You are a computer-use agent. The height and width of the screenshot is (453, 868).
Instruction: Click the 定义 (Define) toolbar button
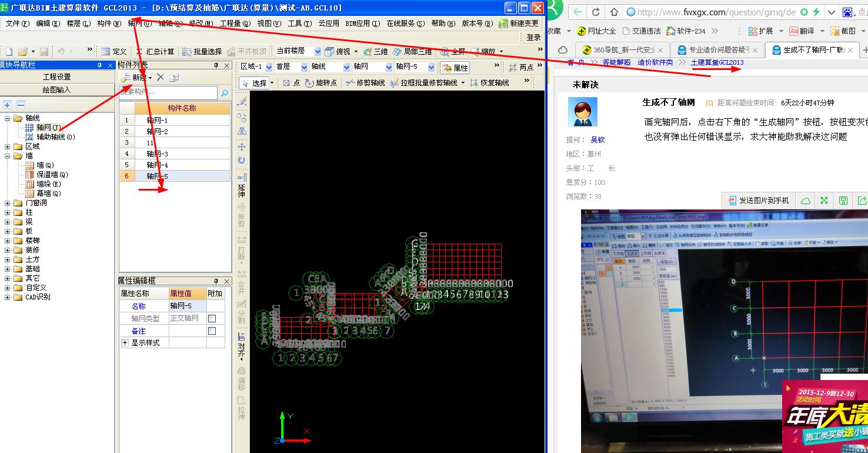(113, 52)
